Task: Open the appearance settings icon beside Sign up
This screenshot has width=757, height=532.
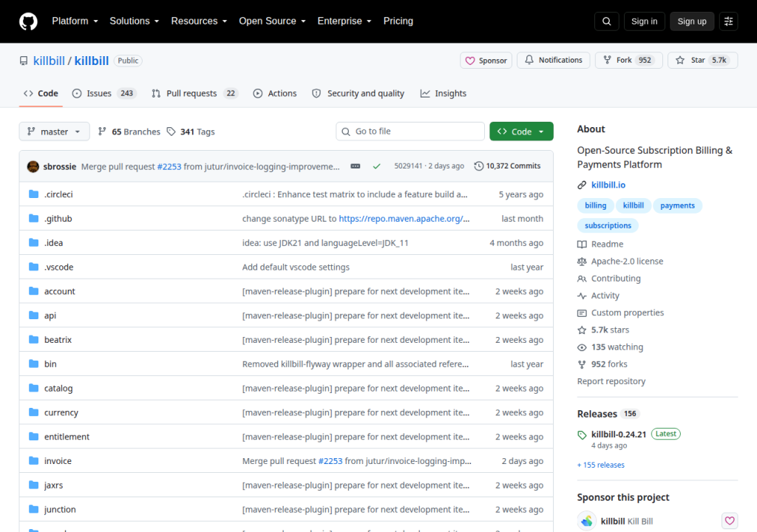Action: [728, 21]
